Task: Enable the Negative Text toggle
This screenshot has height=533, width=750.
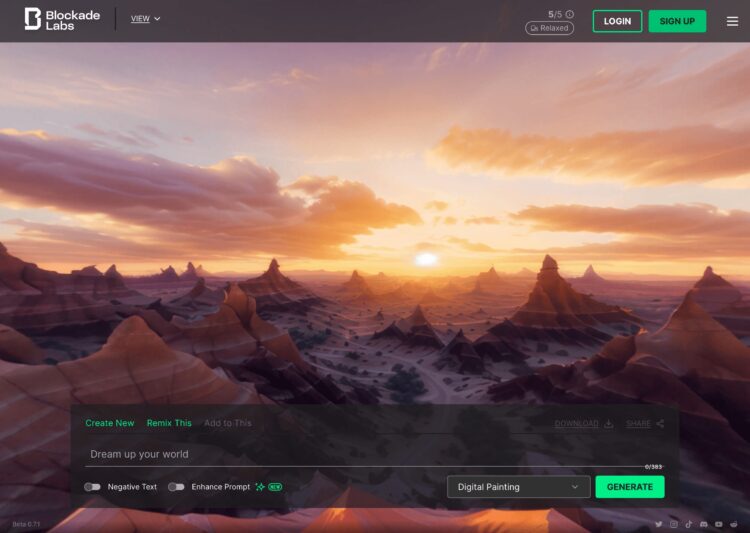Action: [92, 487]
